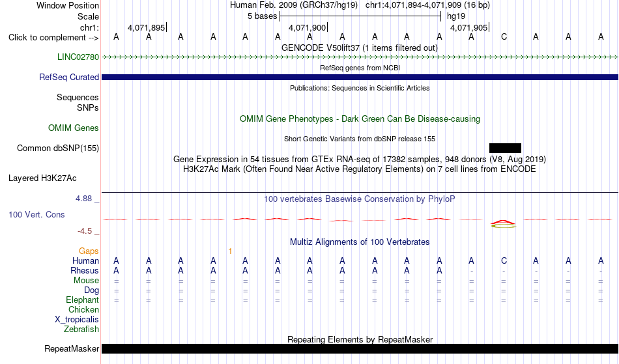
Task: Click 'Multiz Alignments of 100 Vertebrates' title
Action: 360,242
